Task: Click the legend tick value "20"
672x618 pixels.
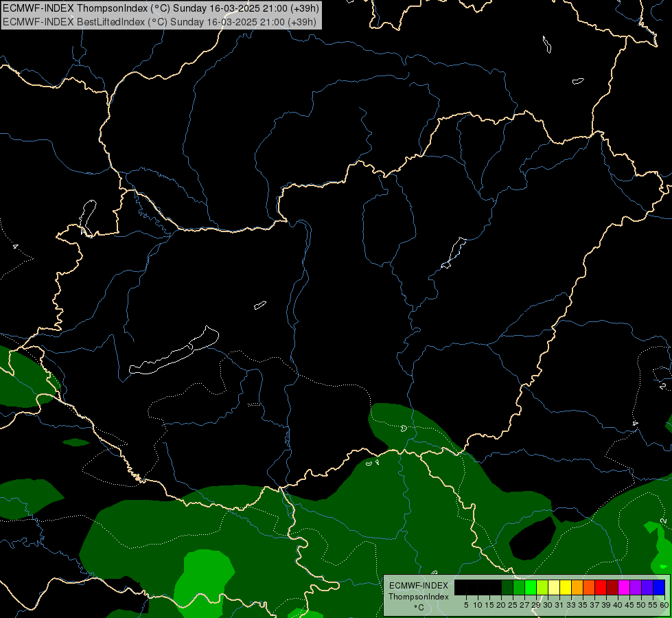Action: coord(501,605)
